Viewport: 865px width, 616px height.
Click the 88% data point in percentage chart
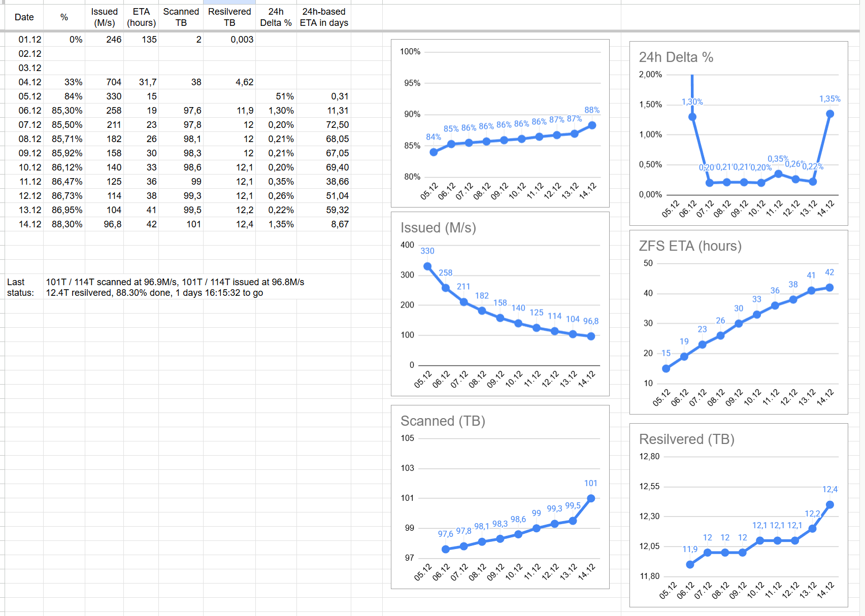[x=592, y=125]
